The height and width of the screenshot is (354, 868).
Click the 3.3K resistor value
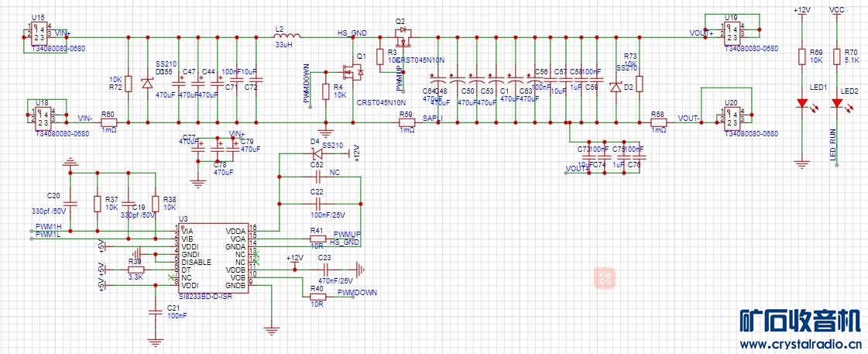coord(136,276)
